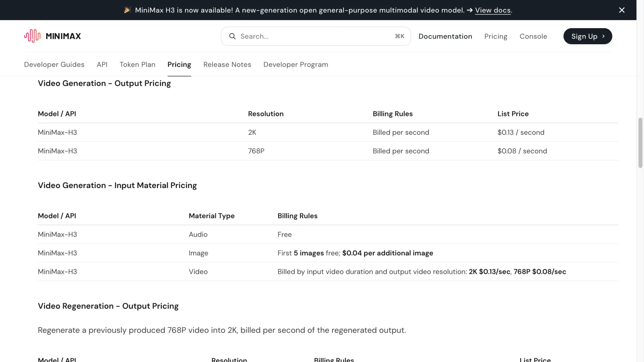Click the chevron arrow in Sign Up
644x362 pixels.
[x=603, y=36]
